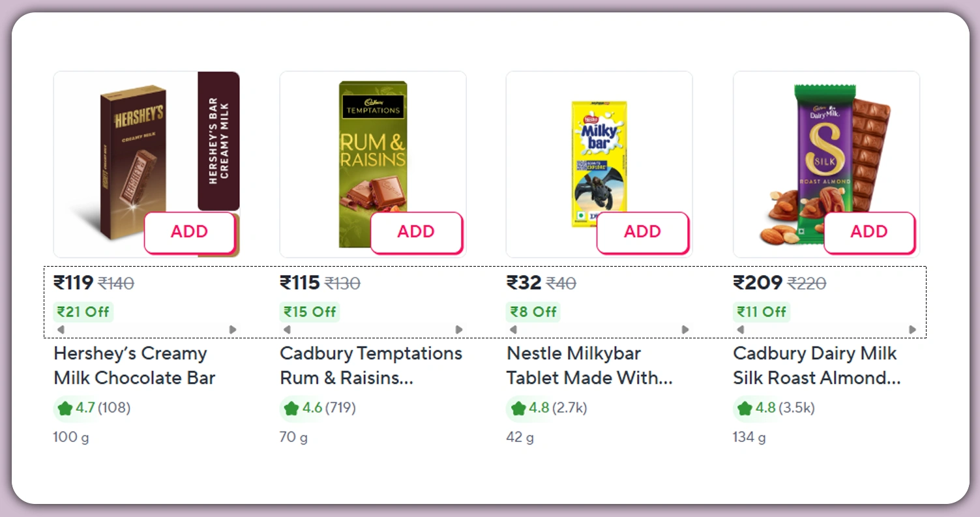Click the right carousel arrow under Silk Roast Almond price
The width and height of the screenshot is (980, 517).
912,330
